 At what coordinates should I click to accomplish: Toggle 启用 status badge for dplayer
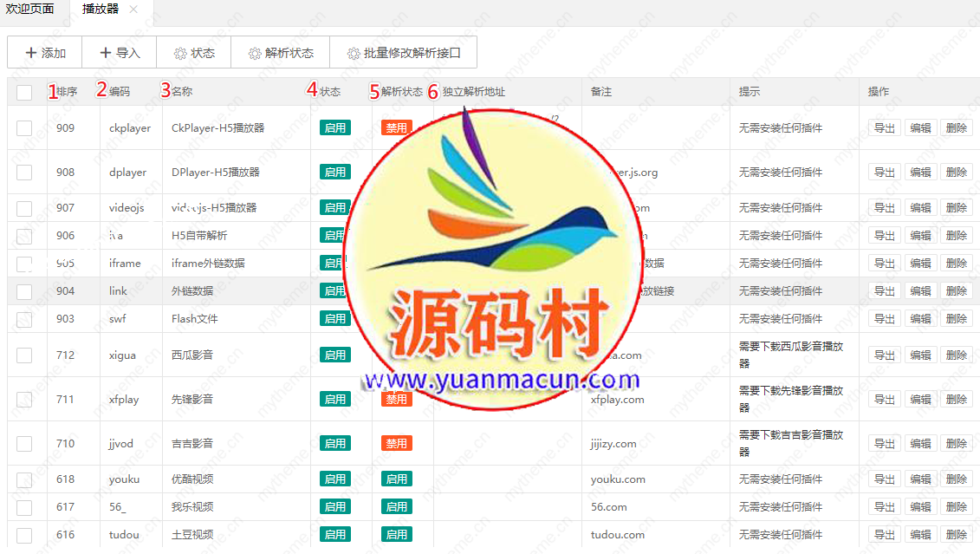[335, 173]
